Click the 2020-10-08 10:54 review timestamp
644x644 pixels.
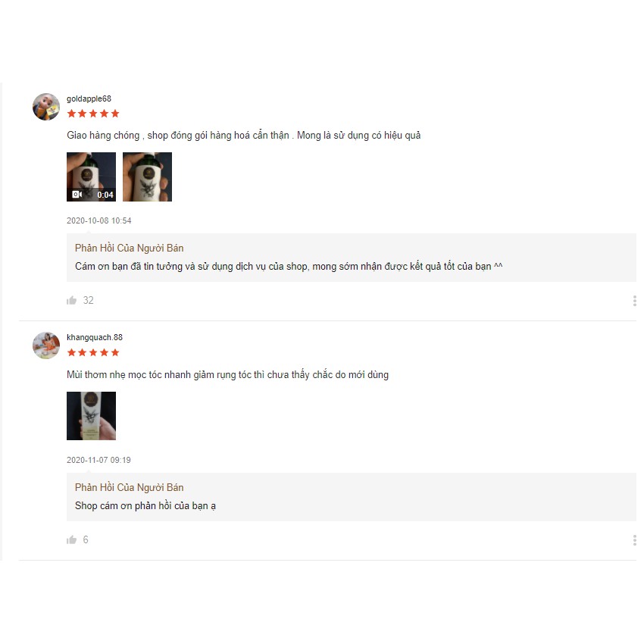point(98,220)
